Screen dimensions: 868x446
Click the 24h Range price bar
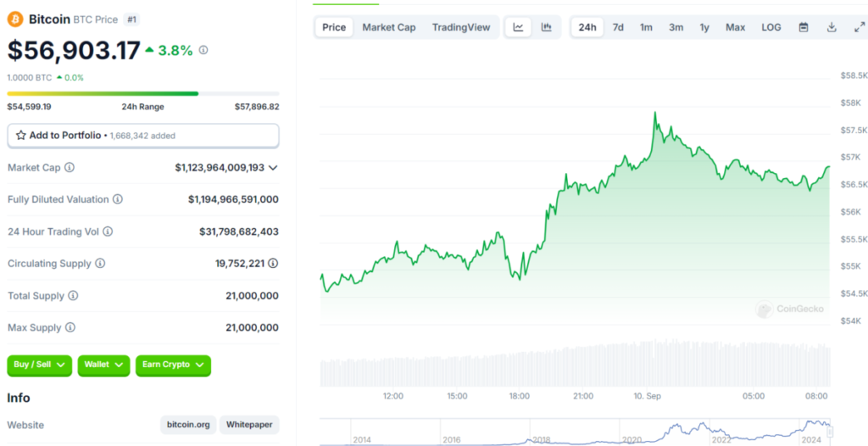point(142,93)
